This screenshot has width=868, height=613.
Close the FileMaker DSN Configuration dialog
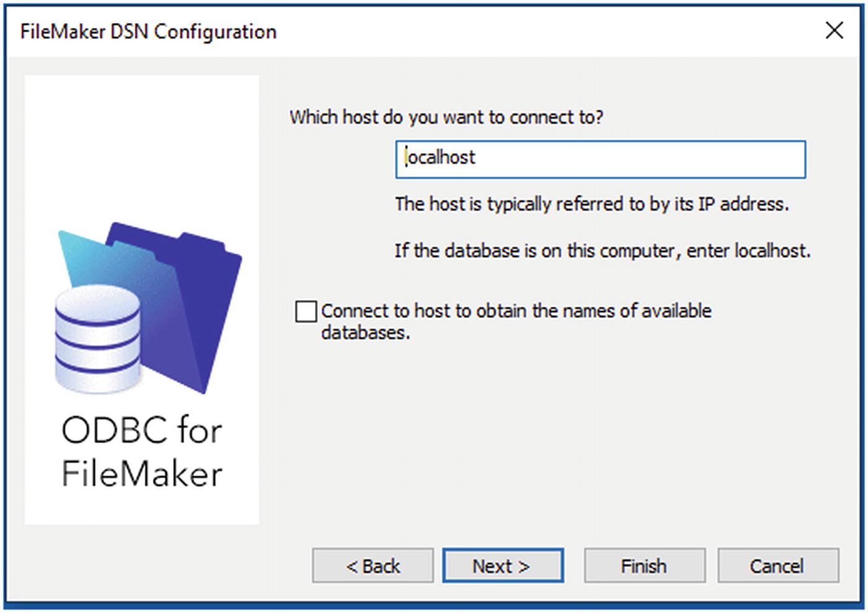[835, 30]
